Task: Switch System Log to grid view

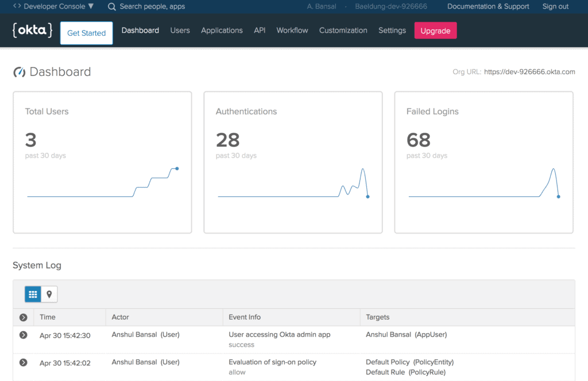Action: click(33, 294)
